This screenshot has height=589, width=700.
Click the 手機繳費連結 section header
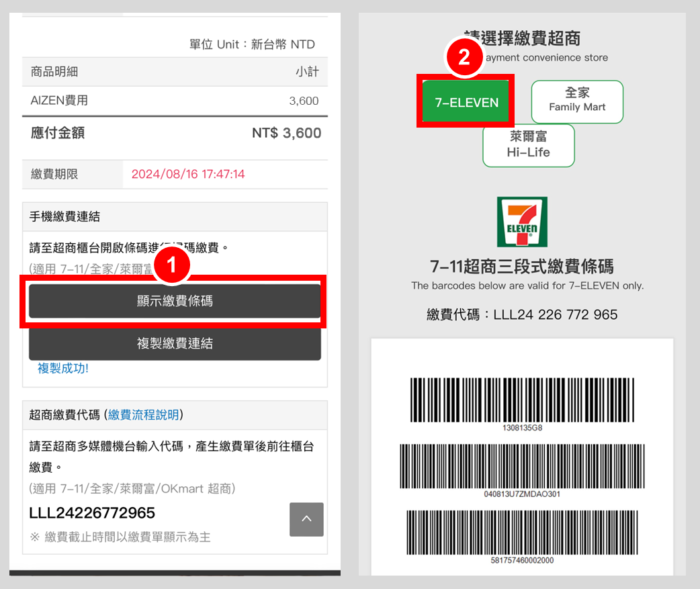click(175, 217)
